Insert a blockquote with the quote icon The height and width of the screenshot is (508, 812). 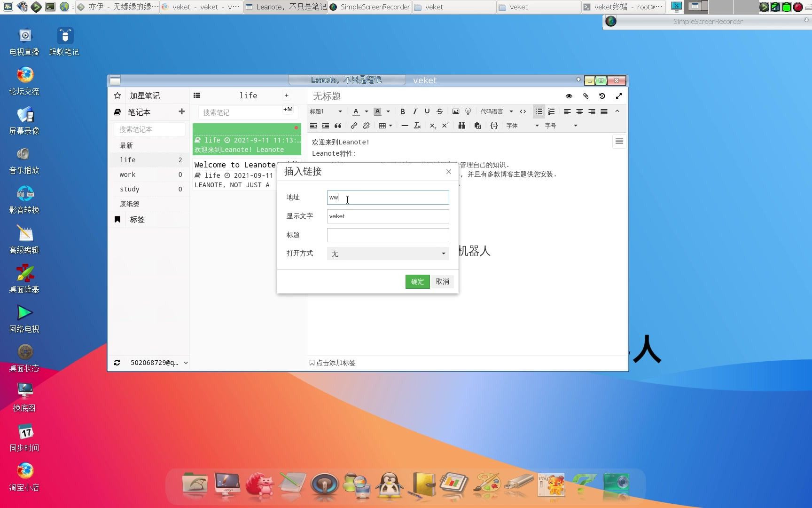coord(338,126)
